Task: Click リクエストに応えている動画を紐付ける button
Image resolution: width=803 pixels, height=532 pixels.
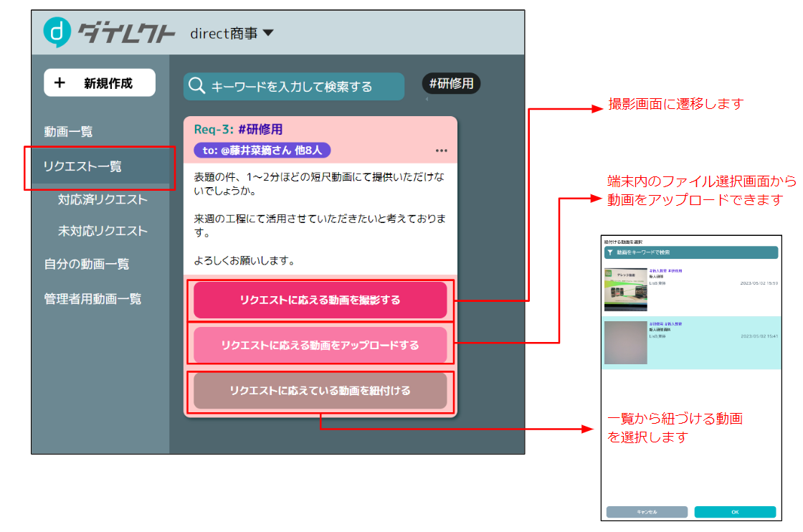Action: (x=320, y=391)
